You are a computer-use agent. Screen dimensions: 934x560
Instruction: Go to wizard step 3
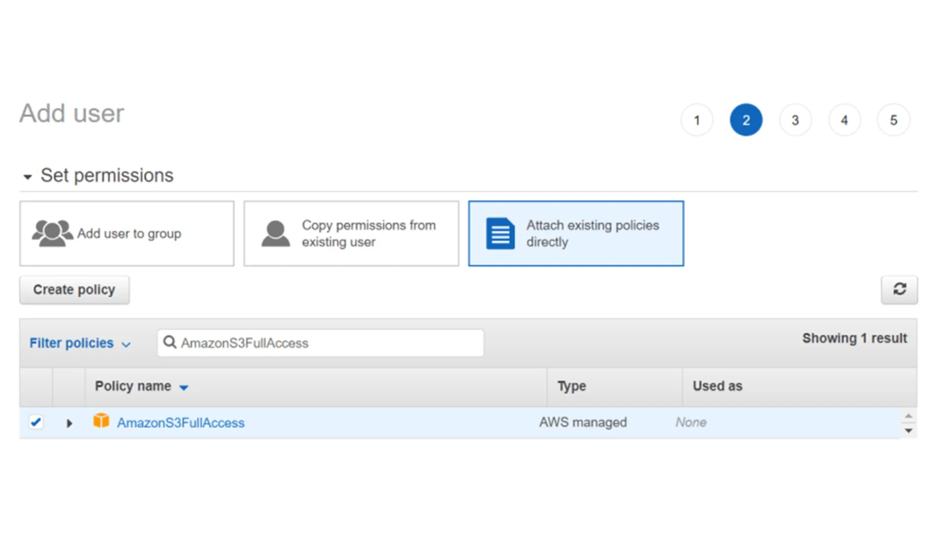794,120
